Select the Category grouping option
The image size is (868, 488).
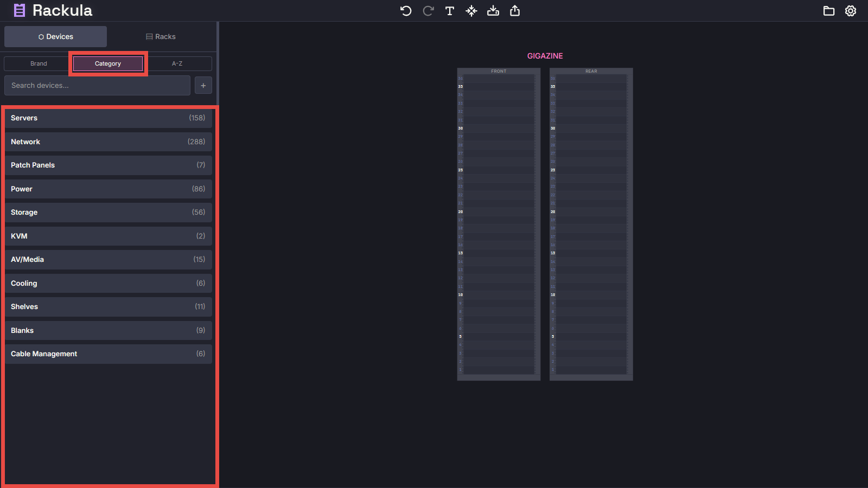(108, 63)
